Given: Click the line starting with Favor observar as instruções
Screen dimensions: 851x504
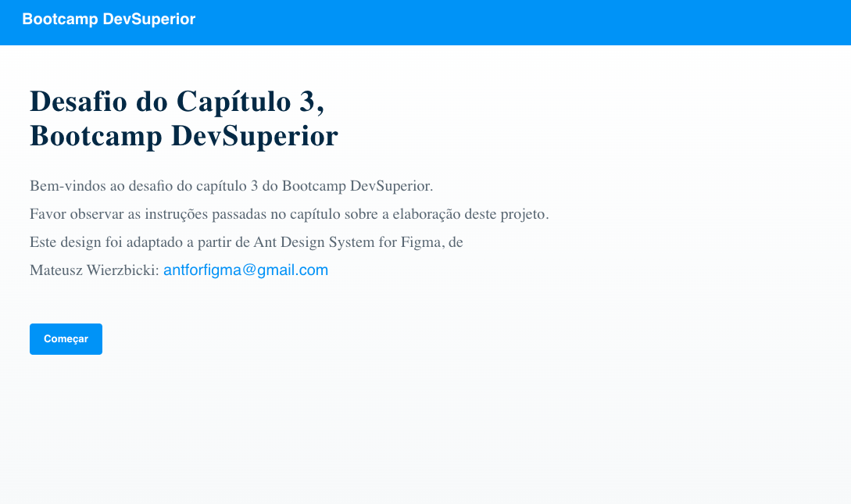Looking at the screenshot, I should pos(289,214).
